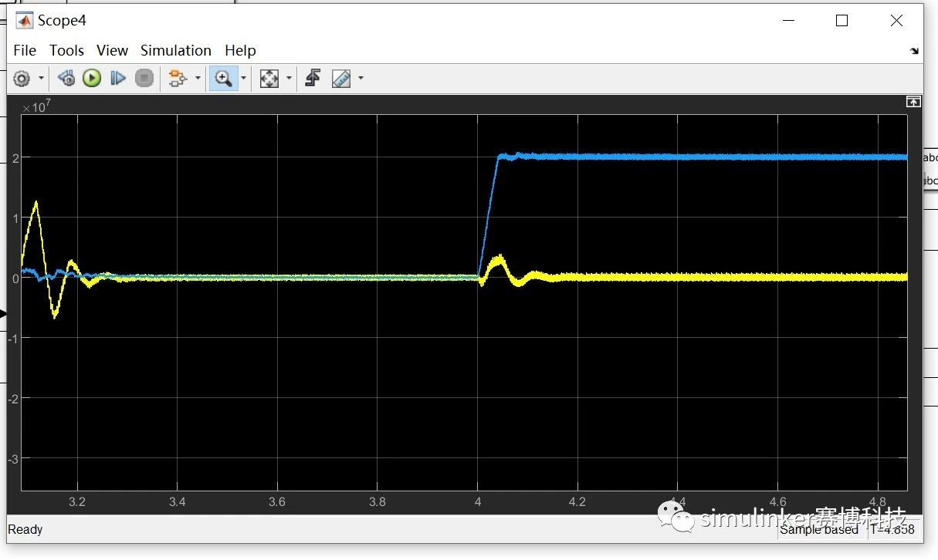Click the Triggers icon
The height and width of the screenshot is (560, 938).
(x=313, y=78)
